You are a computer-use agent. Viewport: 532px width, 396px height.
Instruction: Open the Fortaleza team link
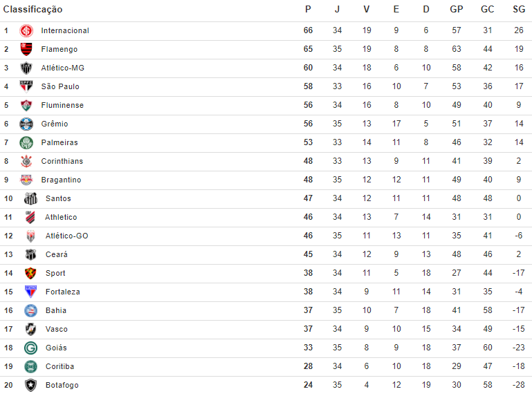tap(62, 292)
